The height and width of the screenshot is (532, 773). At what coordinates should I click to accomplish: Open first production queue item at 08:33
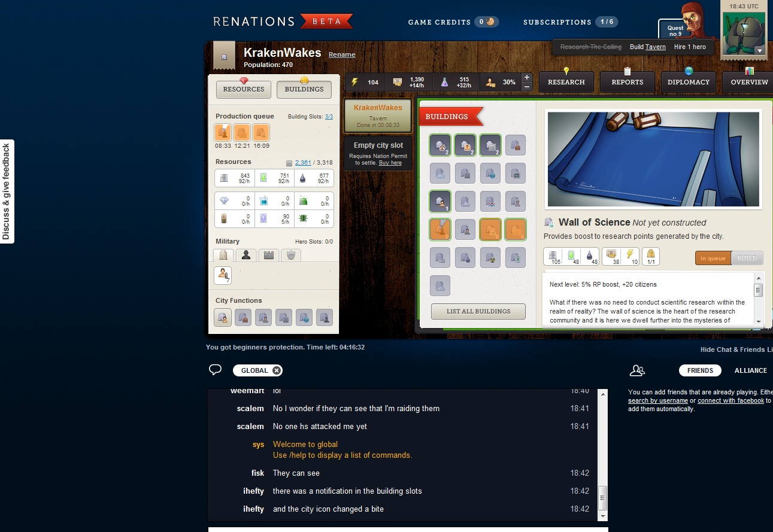[x=223, y=132]
